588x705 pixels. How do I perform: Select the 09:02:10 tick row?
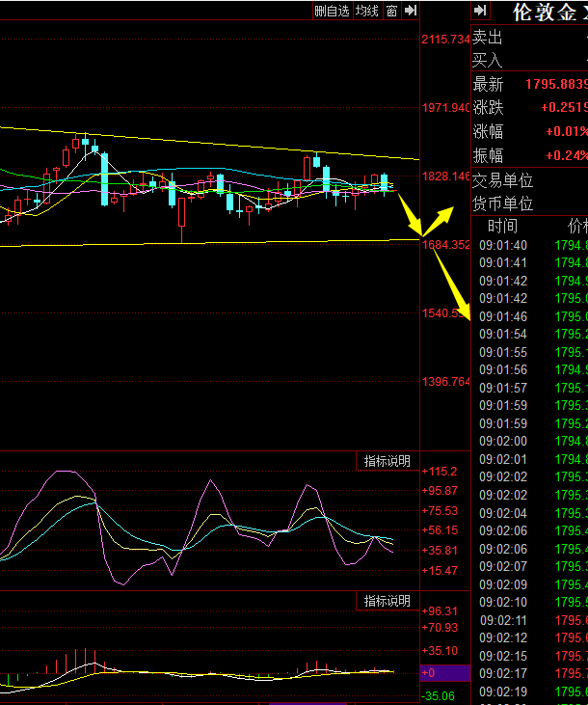click(x=530, y=603)
